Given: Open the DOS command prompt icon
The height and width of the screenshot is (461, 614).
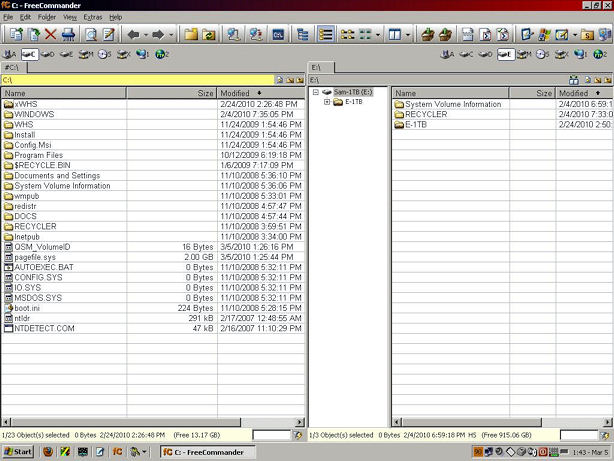Looking at the screenshot, I should point(278,34).
